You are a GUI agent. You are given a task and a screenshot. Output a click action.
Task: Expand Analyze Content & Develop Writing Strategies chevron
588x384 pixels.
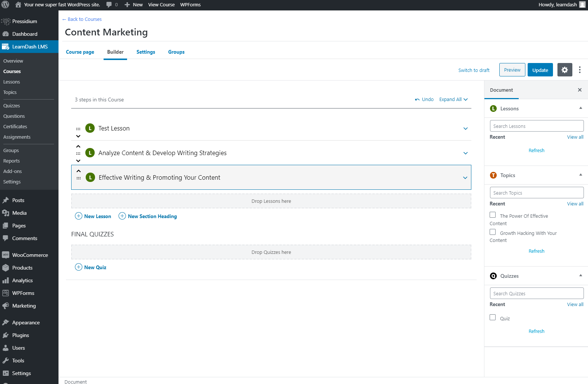coord(465,153)
